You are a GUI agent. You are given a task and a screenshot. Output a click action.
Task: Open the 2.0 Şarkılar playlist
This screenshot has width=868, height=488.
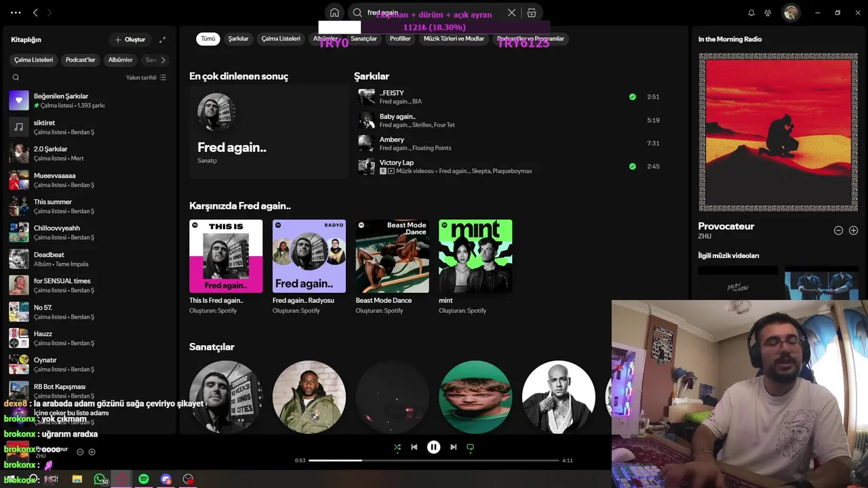point(90,153)
